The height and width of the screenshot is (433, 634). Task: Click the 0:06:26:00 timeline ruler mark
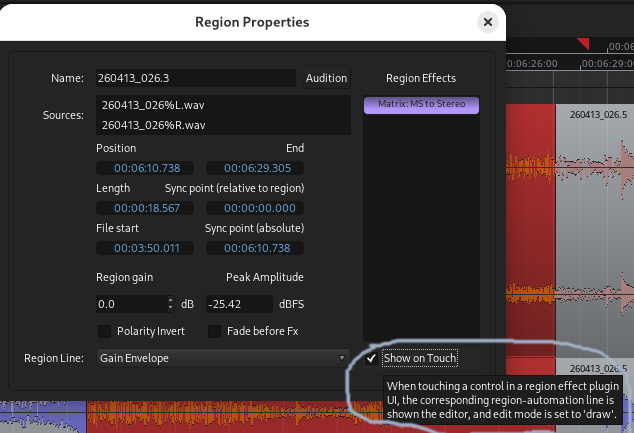[x=532, y=63]
